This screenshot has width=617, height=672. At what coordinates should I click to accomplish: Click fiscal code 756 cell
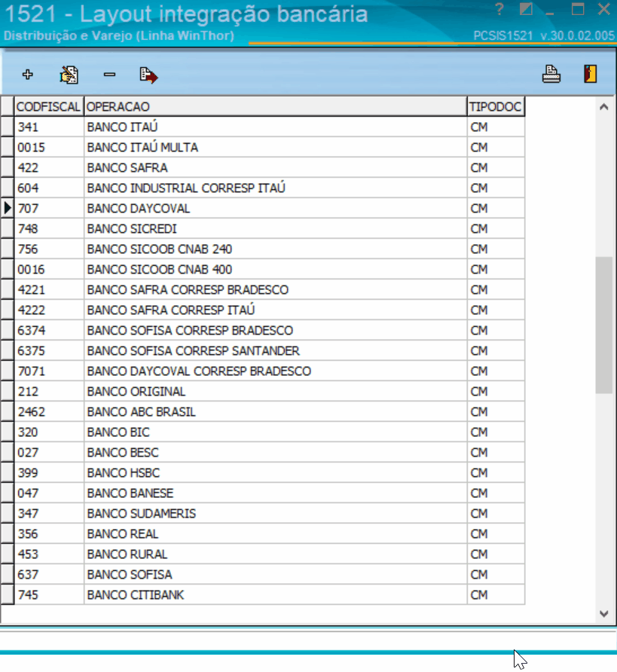click(49, 249)
